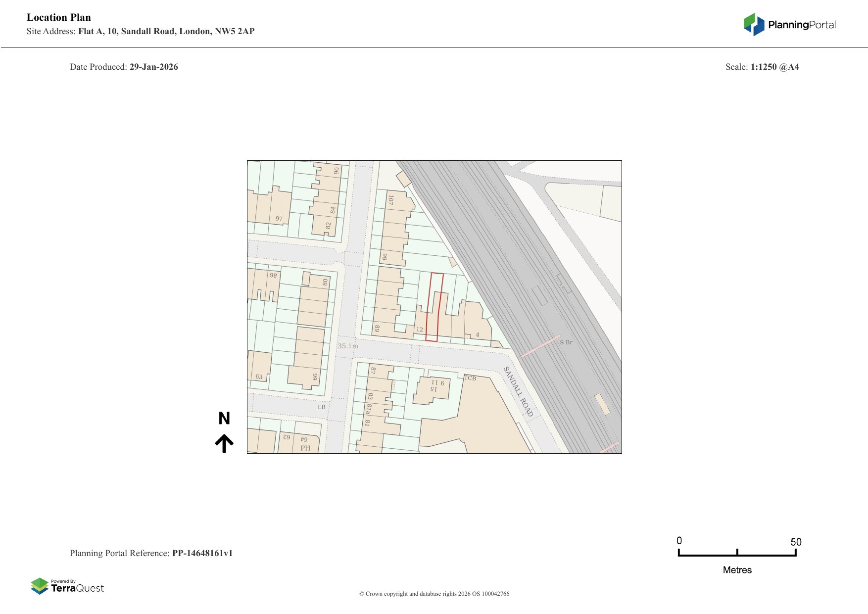This screenshot has height=614, width=868.
Task: Click the north arrow symbol
Action: coord(224,443)
